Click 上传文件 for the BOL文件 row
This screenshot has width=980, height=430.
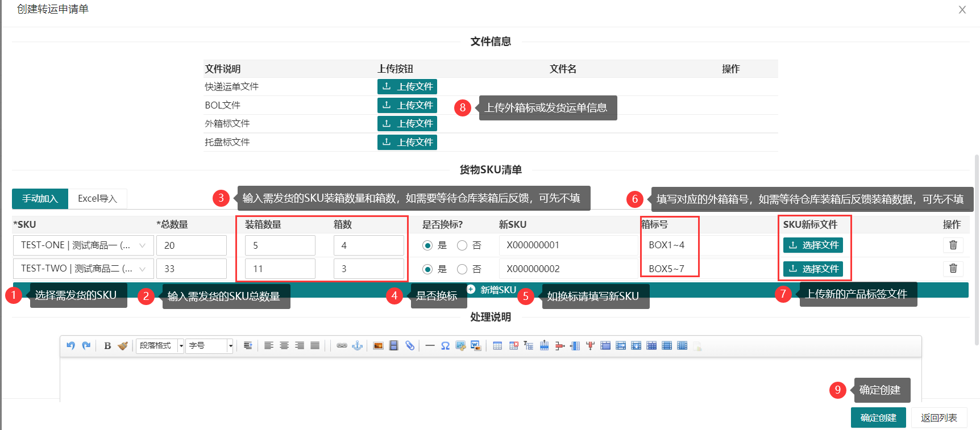(x=407, y=105)
